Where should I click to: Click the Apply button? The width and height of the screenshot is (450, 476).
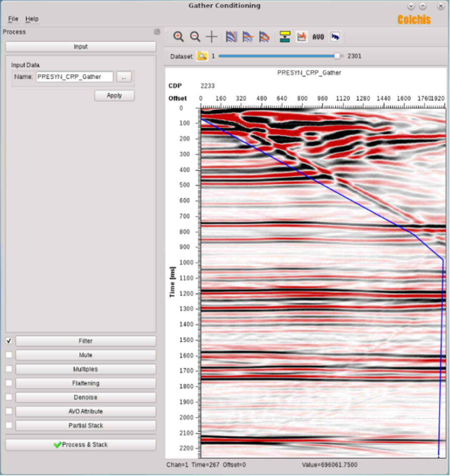click(x=114, y=95)
